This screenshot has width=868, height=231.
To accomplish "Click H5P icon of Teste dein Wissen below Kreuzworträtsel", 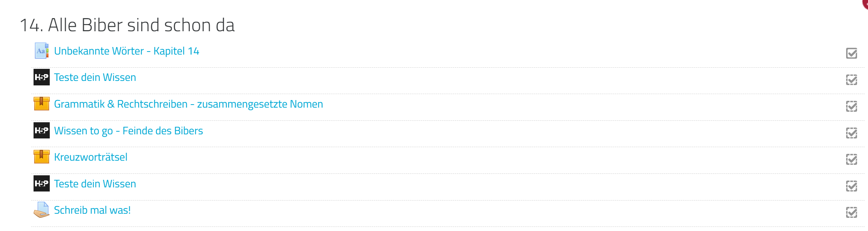I will pos(41,184).
